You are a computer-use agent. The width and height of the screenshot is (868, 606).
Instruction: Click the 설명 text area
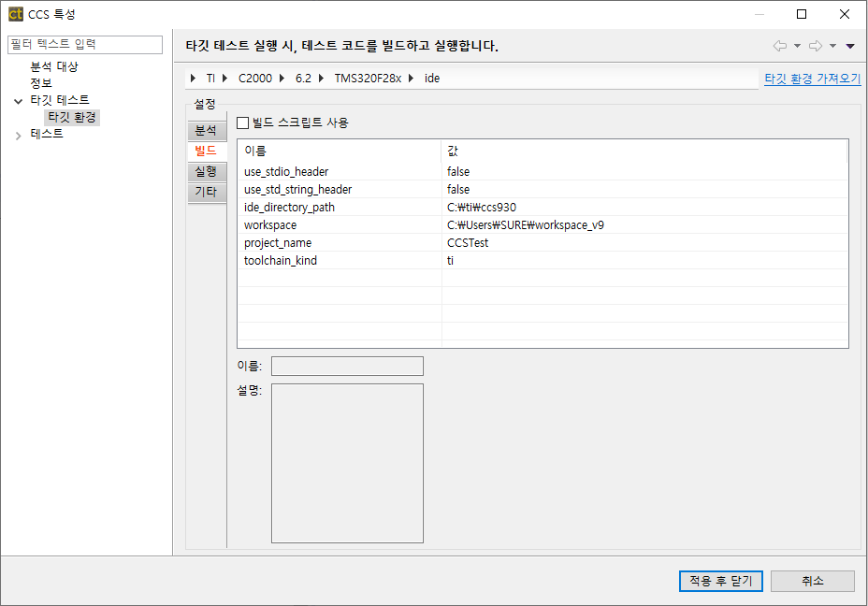point(347,463)
